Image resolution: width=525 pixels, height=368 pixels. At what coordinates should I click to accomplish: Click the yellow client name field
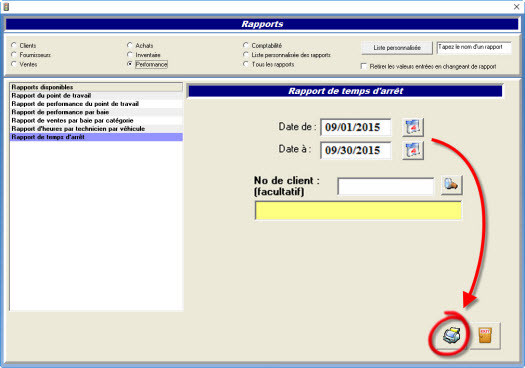(358, 211)
